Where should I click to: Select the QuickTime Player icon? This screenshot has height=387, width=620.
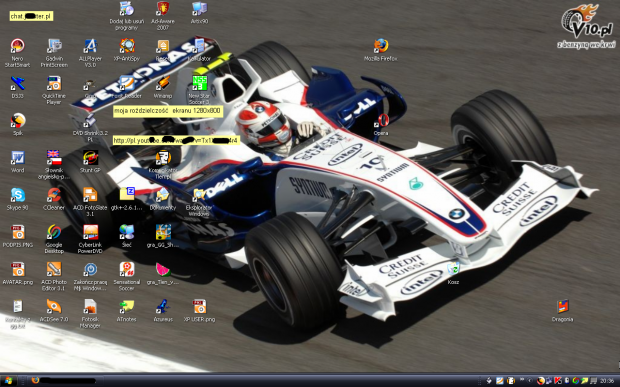click(x=54, y=90)
